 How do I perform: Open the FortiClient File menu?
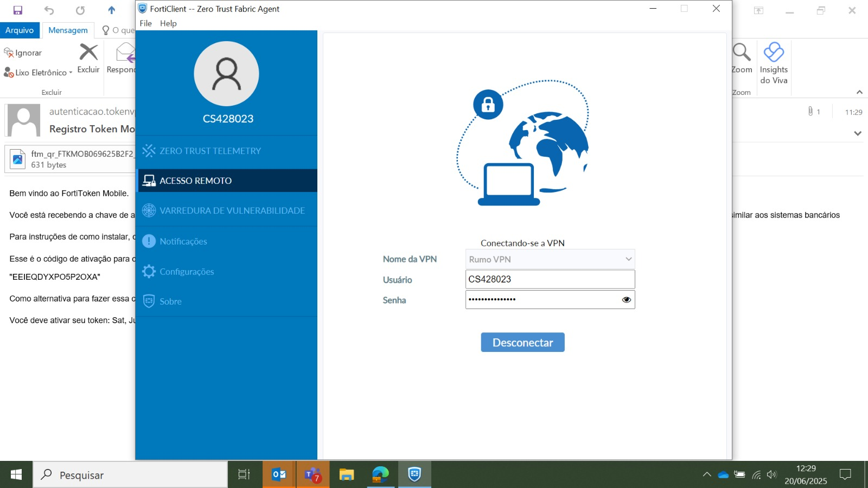point(145,23)
